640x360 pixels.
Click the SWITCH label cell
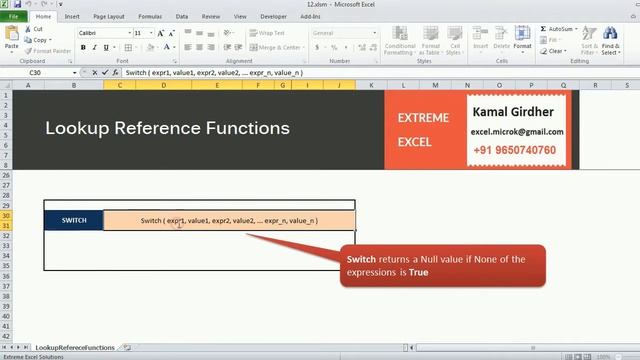(74, 220)
